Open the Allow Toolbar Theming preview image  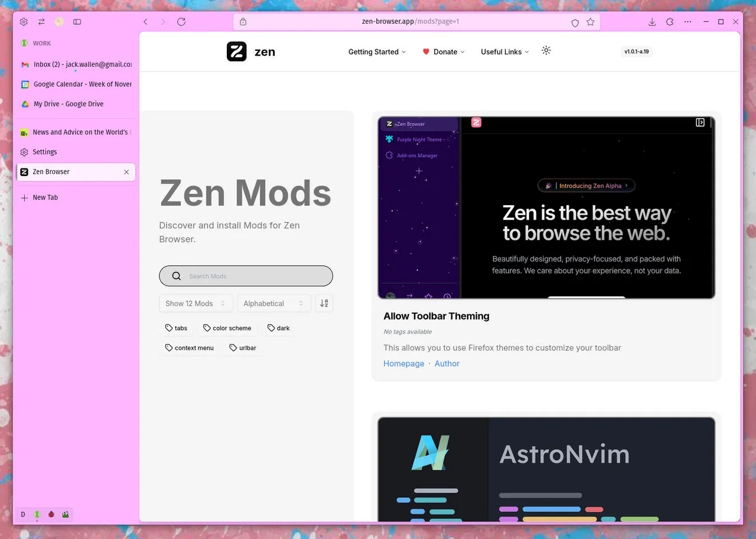click(x=546, y=207)
